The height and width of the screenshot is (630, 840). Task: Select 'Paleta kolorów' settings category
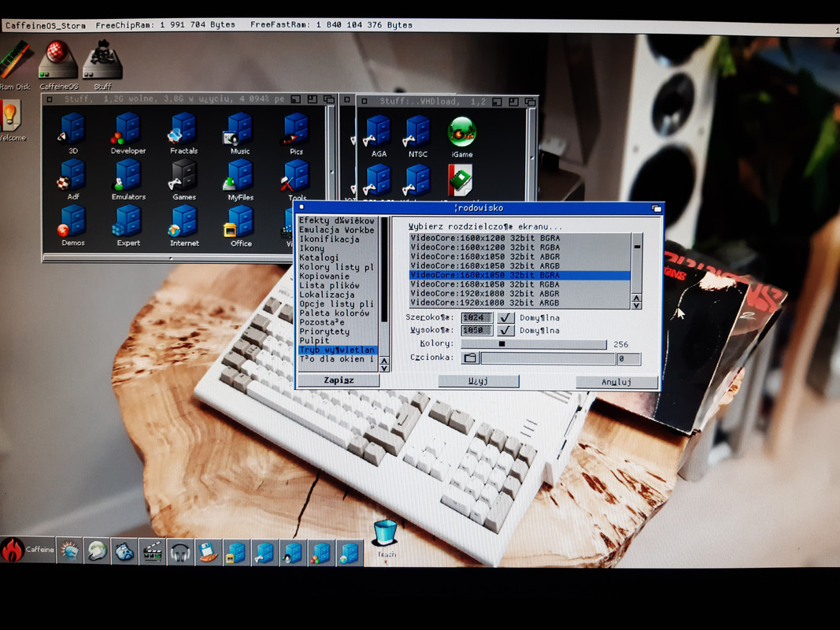click(337, 313)
